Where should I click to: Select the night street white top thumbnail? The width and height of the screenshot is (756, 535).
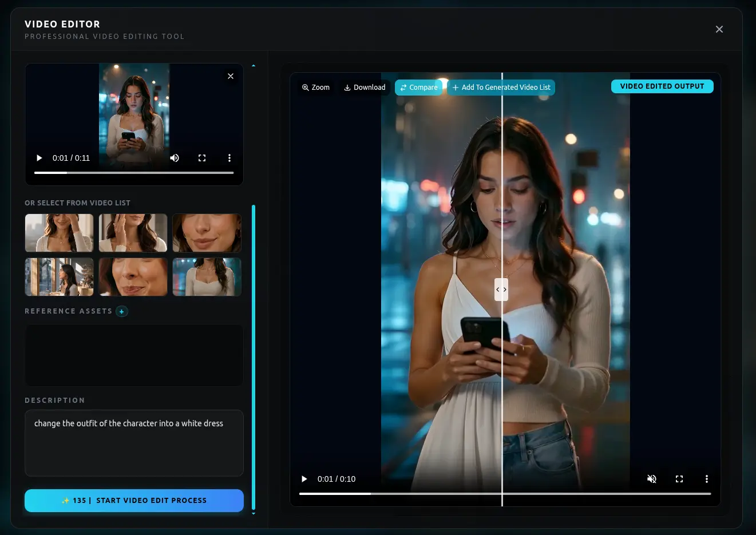pos(207,277)
